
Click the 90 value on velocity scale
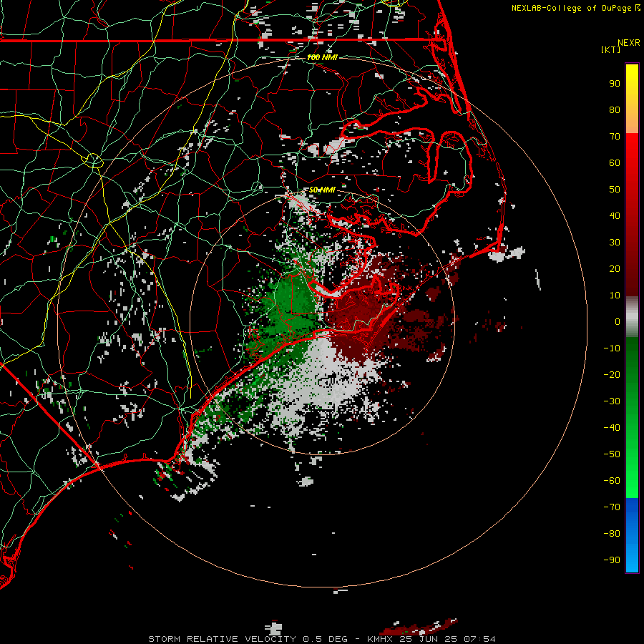click(615, 84)
